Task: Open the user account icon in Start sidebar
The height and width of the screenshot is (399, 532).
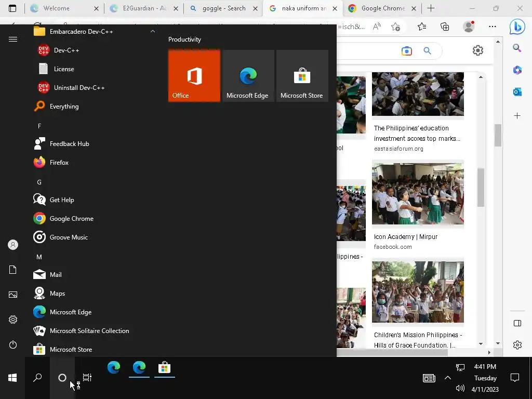Action: pos(13,245)
